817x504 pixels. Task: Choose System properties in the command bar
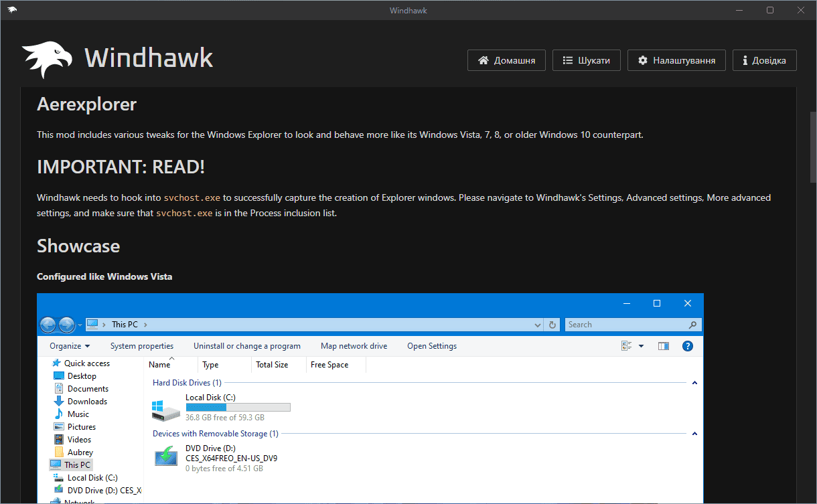click(x=142, y=346)
